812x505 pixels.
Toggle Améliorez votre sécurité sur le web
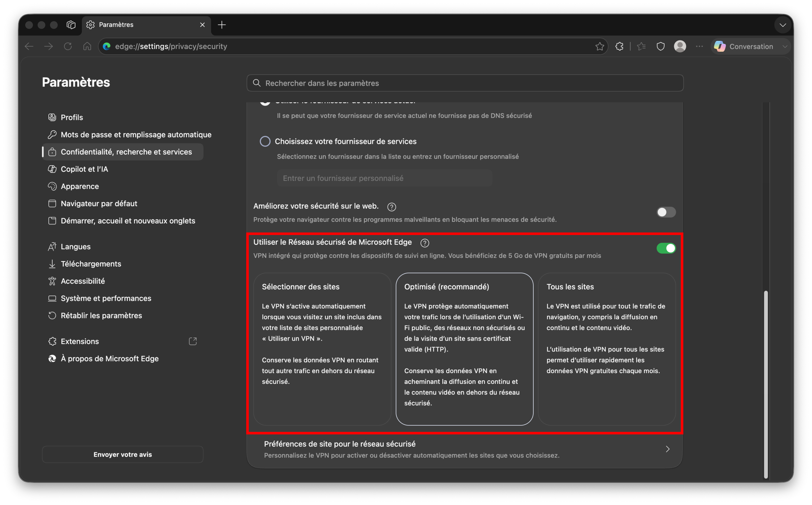coord(666,212)
